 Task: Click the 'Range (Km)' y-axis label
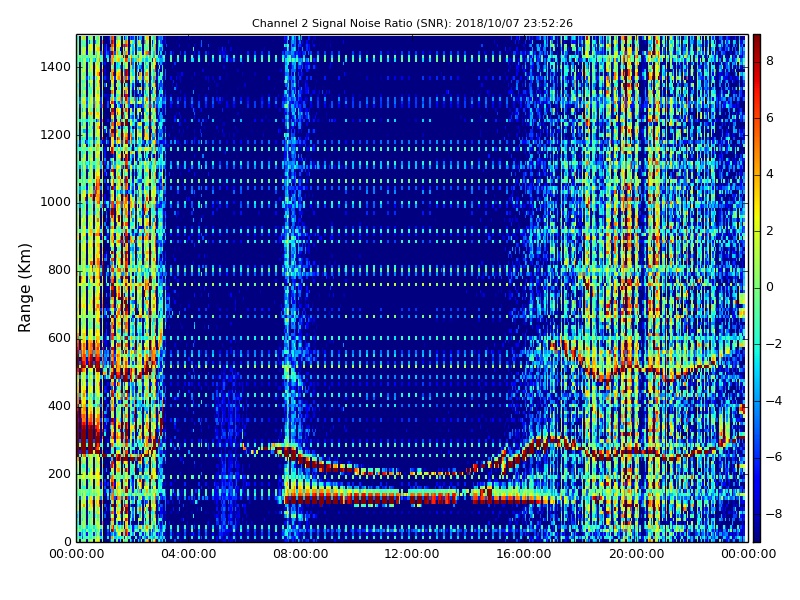[x=24, y=288]
